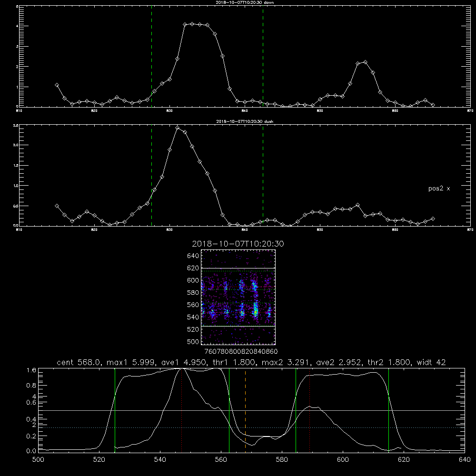Click the last diamond marker of the dusk curve
Screen dimensions: 476x476
point(433,219)
